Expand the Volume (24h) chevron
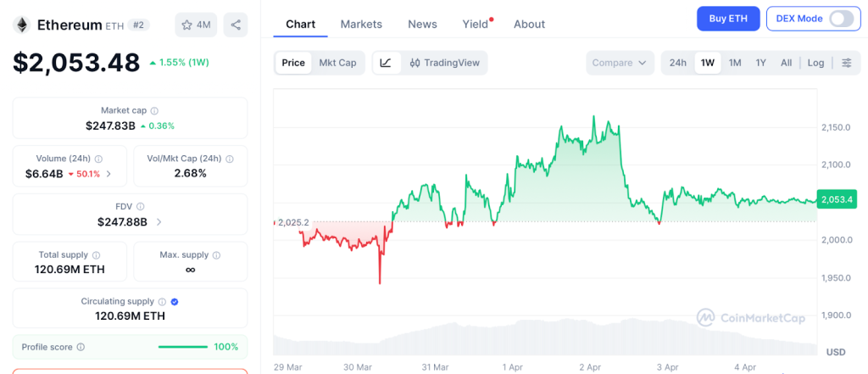868x374 pixels. point(108,175)
